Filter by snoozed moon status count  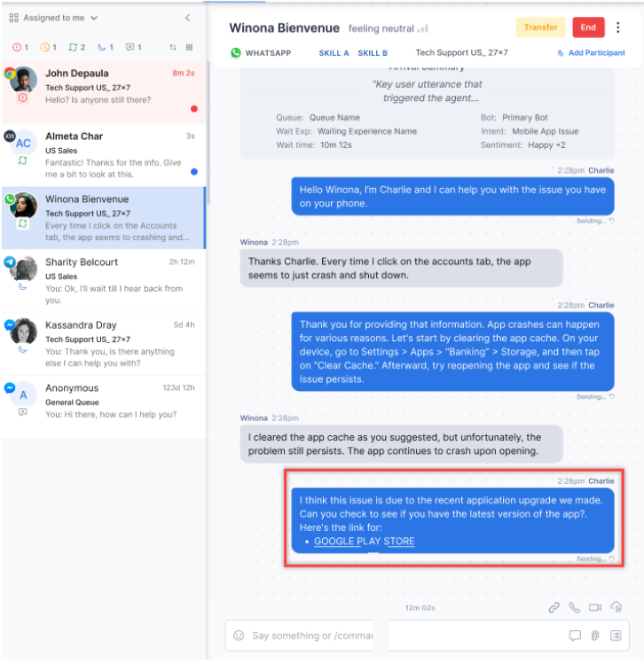[106, 47]
